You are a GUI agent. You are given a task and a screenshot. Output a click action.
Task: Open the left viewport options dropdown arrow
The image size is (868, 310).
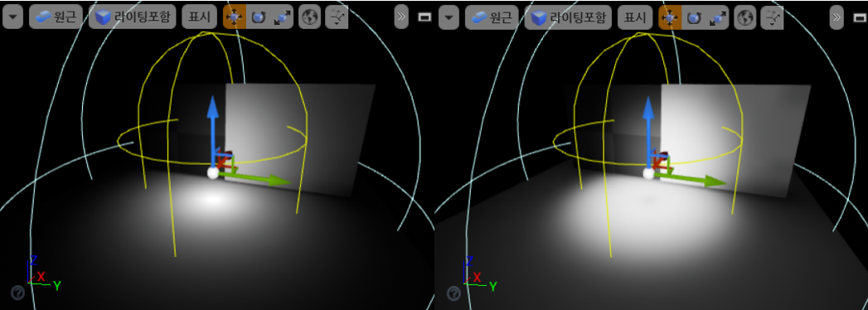(13, 17)
